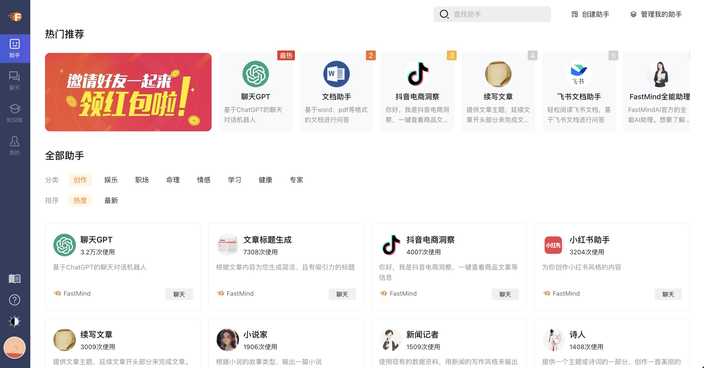The height and width of the screenshot is (368, 704).
Task: Select the 情感 category filter
Action: tap(204, 180)
